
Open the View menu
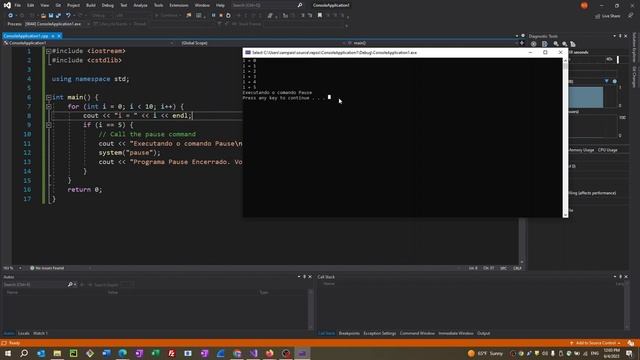click(44, 5)
